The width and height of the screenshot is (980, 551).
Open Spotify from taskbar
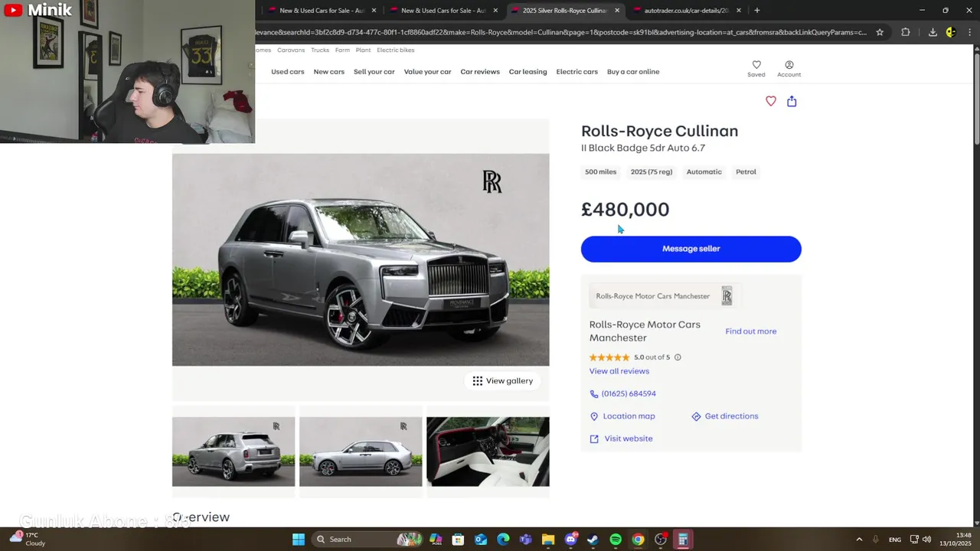(x=616, y=540)
